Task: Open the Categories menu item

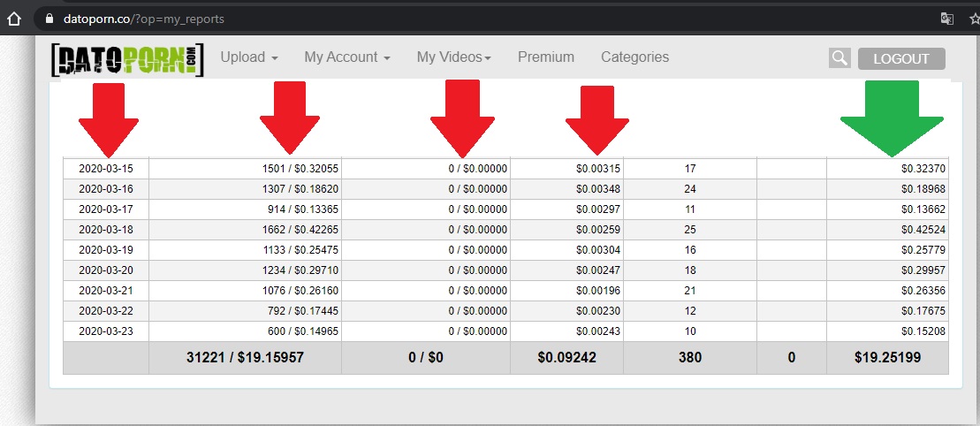Action: [634, 57]
